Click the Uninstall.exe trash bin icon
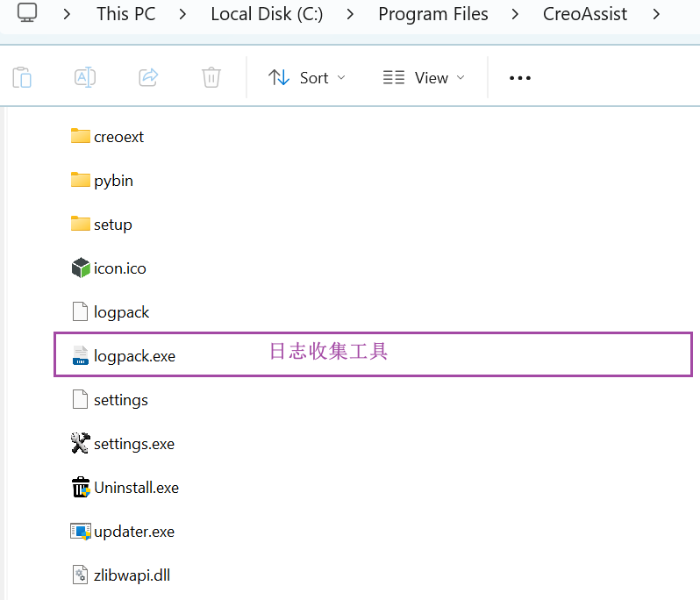Screen dimensions: 700x600 tap(81, 488)
